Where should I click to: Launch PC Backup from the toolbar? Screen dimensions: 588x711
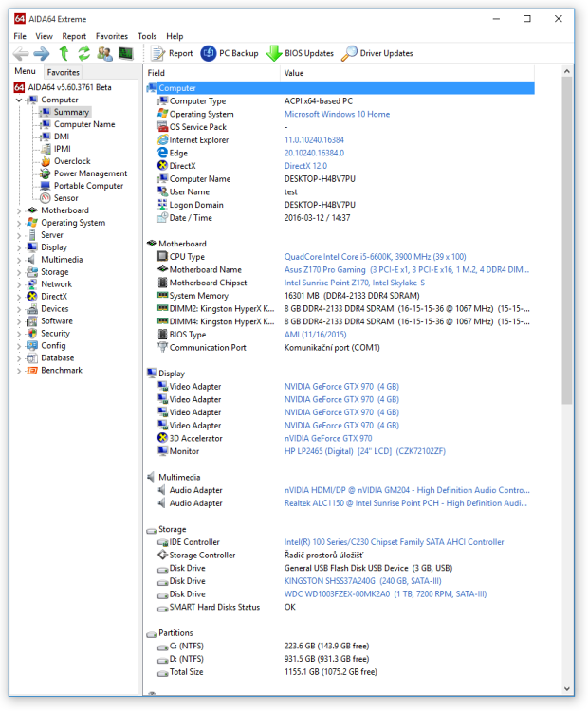point(230,54)
